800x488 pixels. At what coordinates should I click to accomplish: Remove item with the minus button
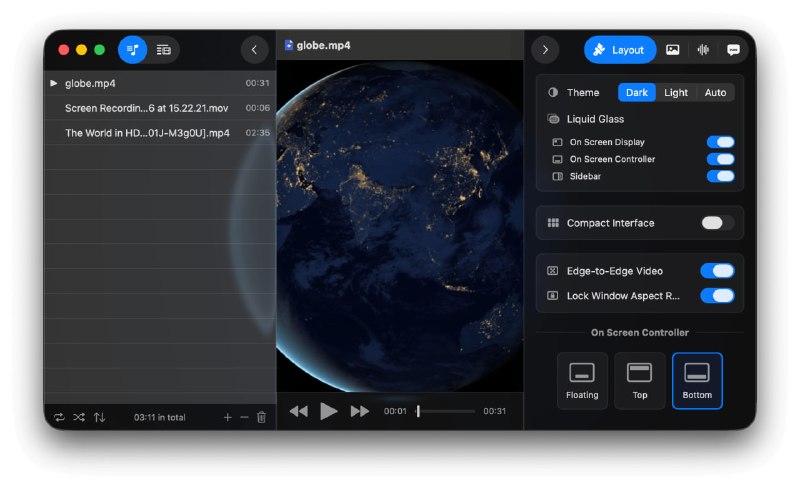coord(244,418)
